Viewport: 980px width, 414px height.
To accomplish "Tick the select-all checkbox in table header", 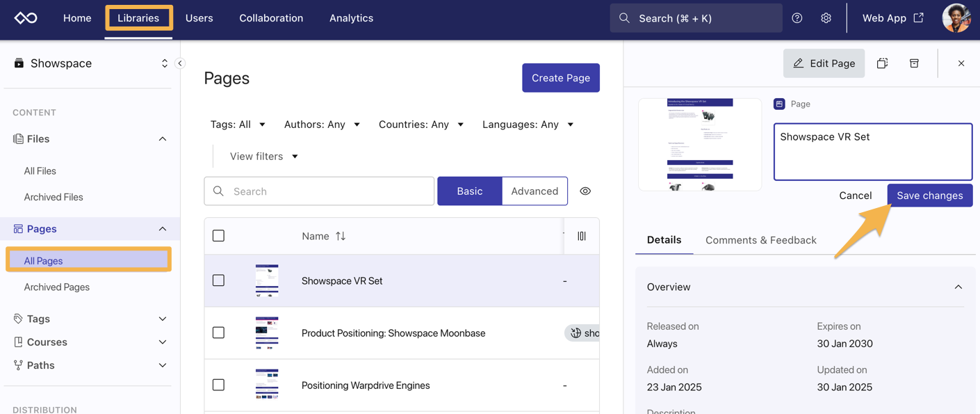I will pyautogui.click(x=218, y=236).
